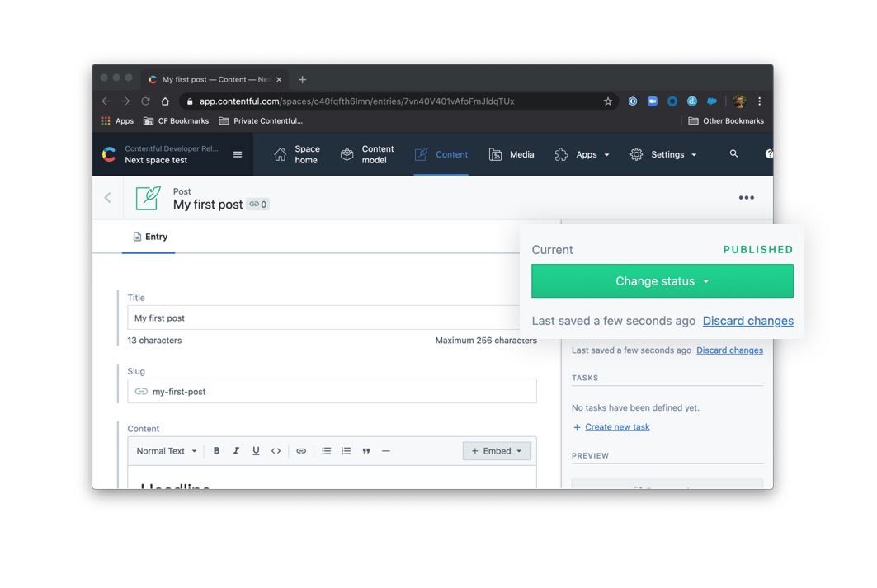The image size is (877, 588).
Task: Click the PUBLISHED status label
Action: [758, 249]
